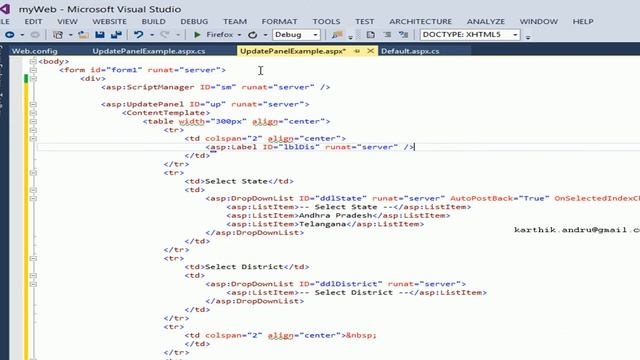
Task: Switch to the Default.aspx.cs tab
Action: (x=410, y=51)
